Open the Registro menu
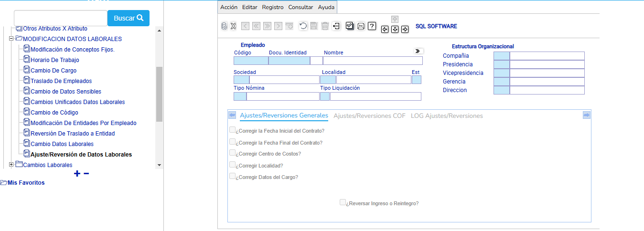This screenshot has width=644, height=231. (x=273, y=7)
